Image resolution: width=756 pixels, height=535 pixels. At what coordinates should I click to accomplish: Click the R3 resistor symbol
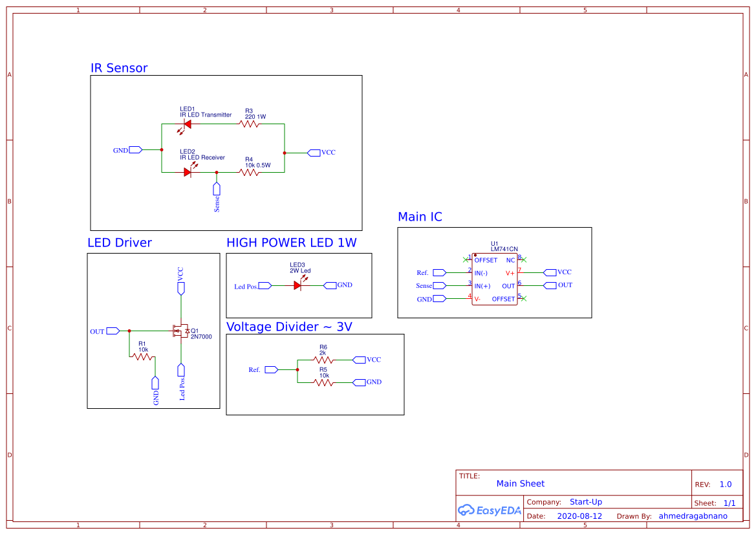(x=249, y=124)
